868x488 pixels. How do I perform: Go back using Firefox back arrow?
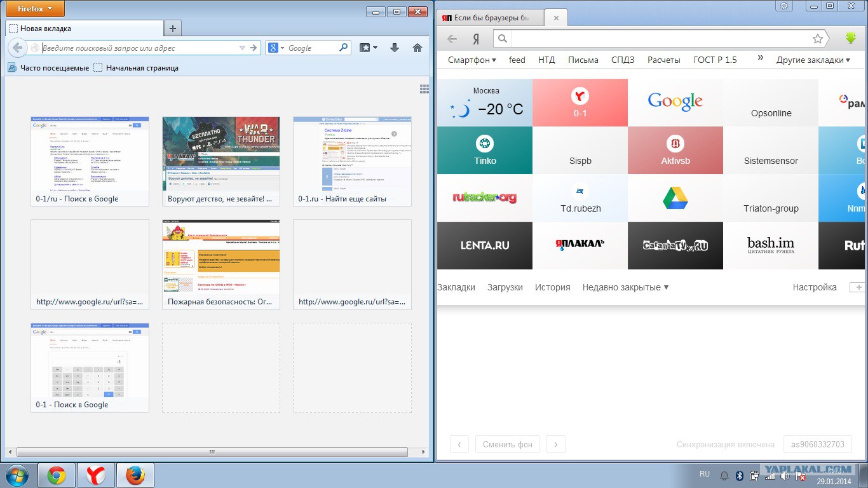click(18, 48)
